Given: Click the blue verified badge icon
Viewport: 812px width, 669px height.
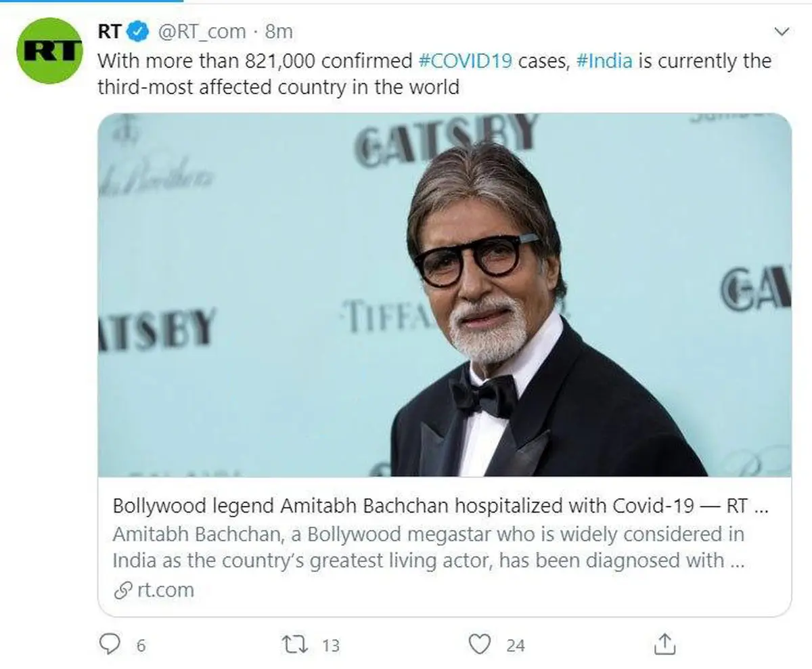Looking at the screenshot, I should [139, 31].
